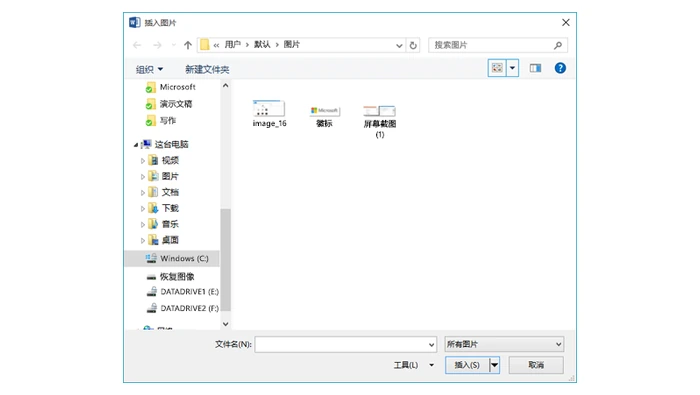
Task: Expand the 音乐 folder node
Action: (x=143, y=225)
